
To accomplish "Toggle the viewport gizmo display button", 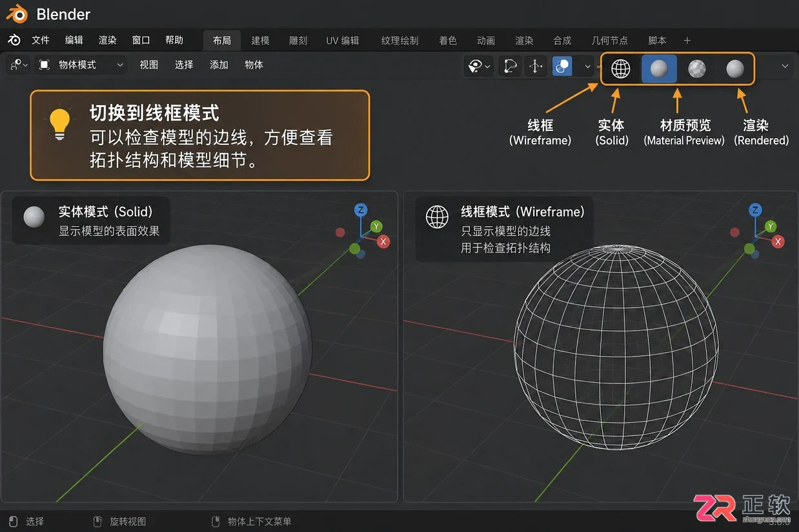I will click(535, 66).
